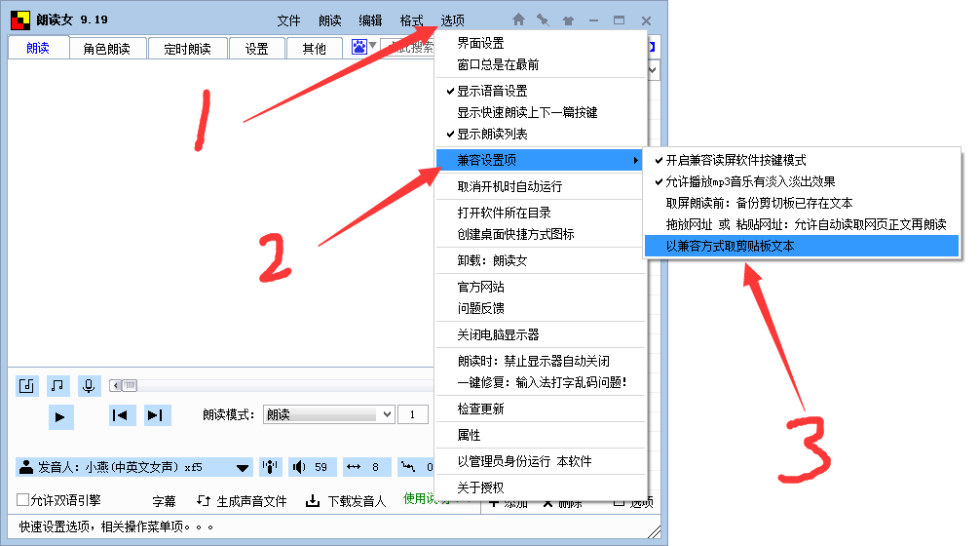Select the blue 朗读 tab

(x=38, y=48)
